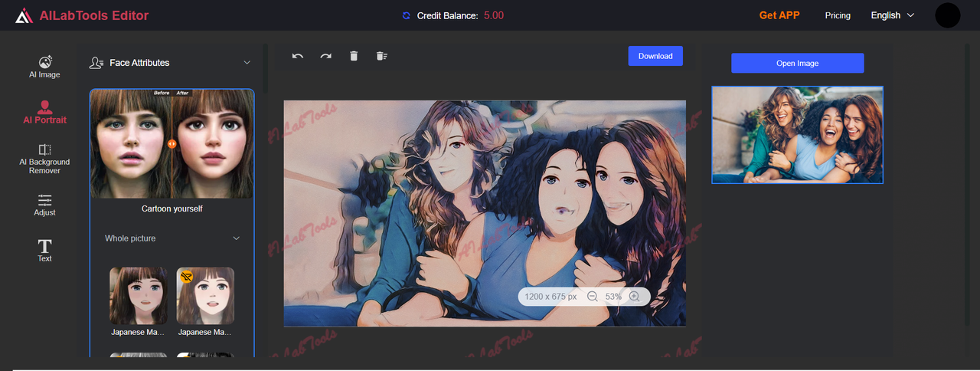This screenshot has width=980, height=371.
Task: Click the Download button
Action: pyautogui.click(x=655, y=56)
